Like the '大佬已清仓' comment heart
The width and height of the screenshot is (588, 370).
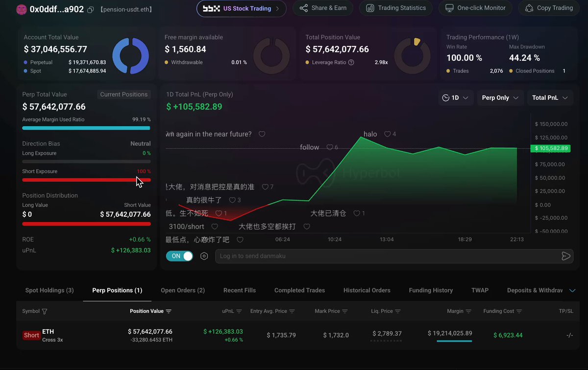point(357,213)
